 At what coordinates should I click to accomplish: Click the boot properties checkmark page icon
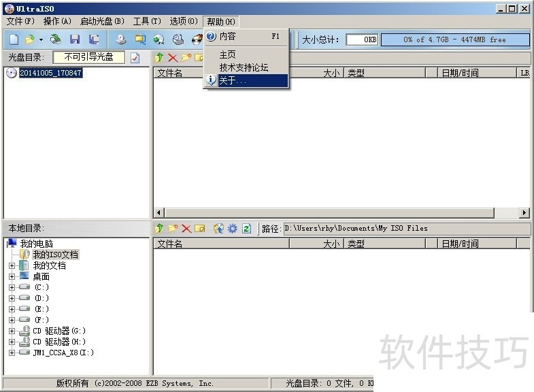point(135,58)
